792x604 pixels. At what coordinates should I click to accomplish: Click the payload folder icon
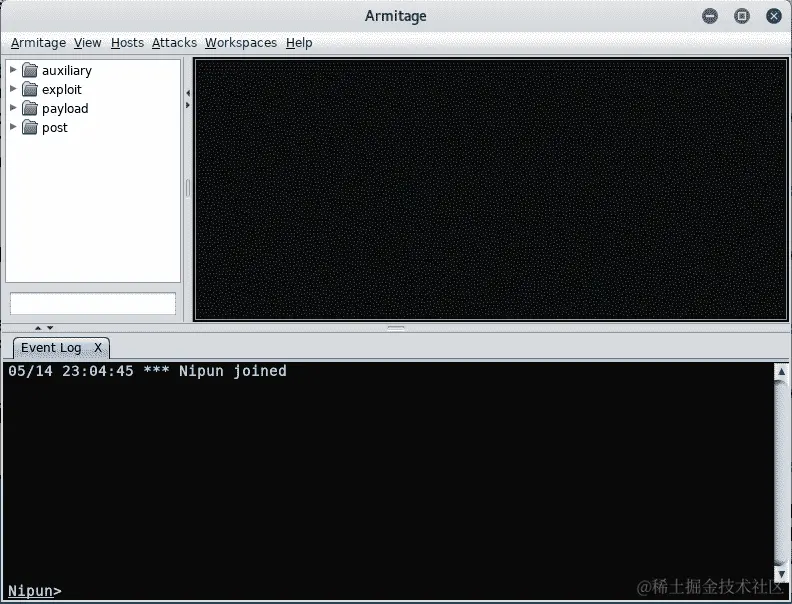pyautogui.click(x=30, y=108)
